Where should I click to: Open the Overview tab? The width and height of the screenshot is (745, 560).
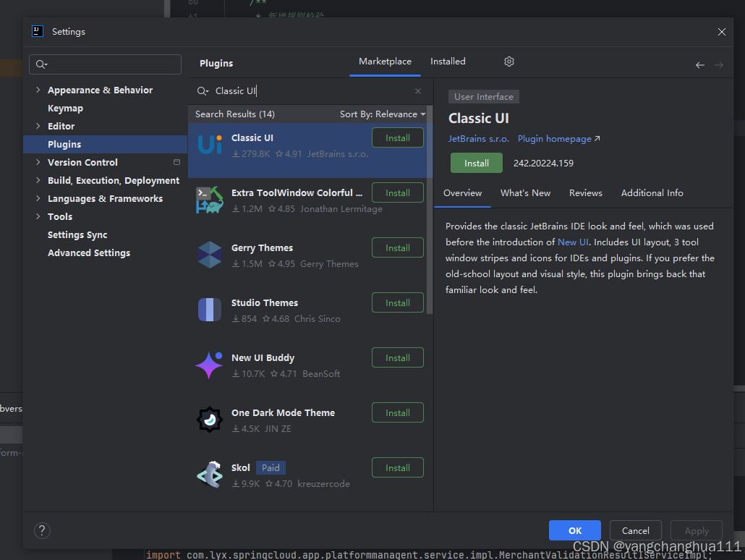point(462,193)
